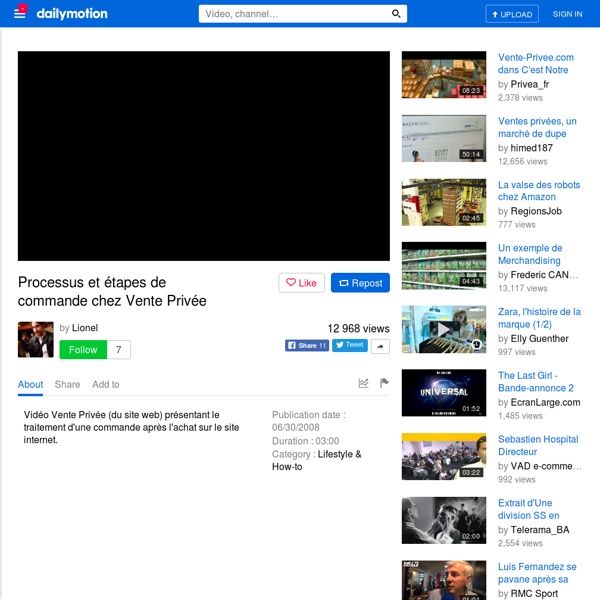This screenshot has width=600, height=600.
Task: Go to the dailymotion home logo
Action: [72, 14]
